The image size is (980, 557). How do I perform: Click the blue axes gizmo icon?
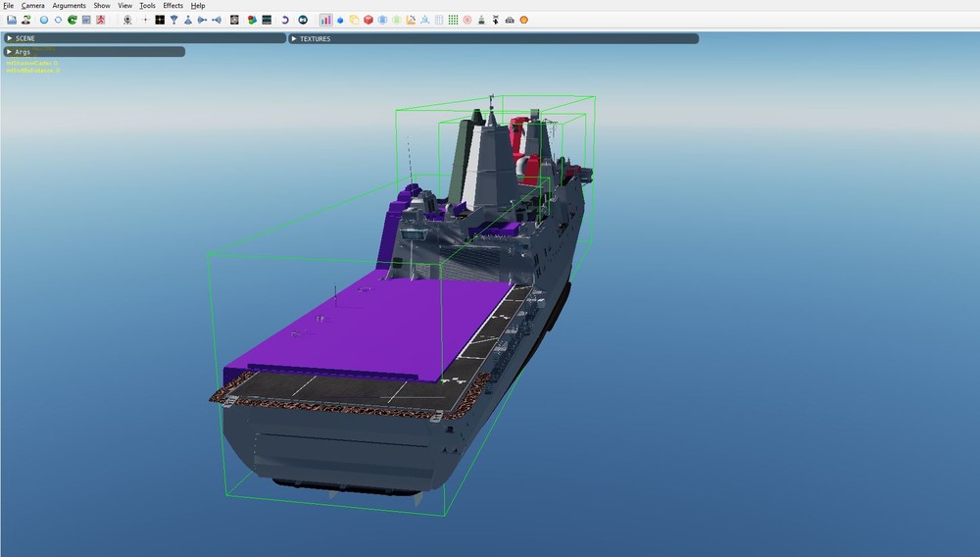tap(425, 20)
